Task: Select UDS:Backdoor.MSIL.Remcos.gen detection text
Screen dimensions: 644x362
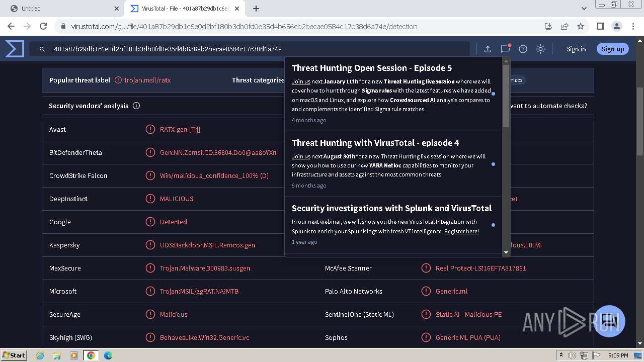Action: click(x=208, y=245)
